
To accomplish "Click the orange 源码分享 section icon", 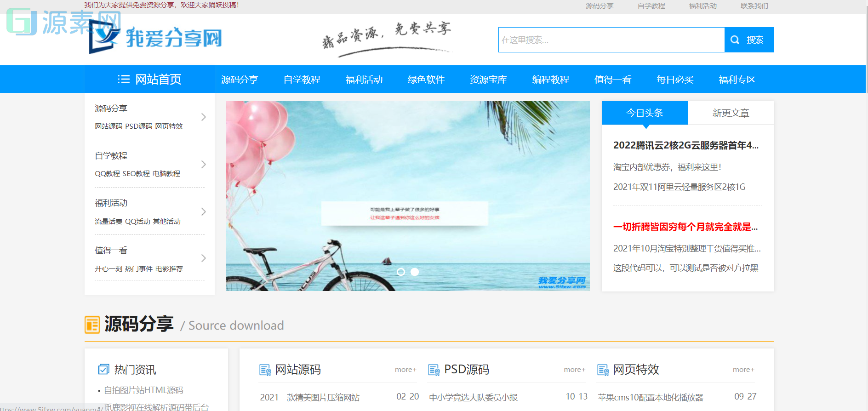I will coord(92,325).
